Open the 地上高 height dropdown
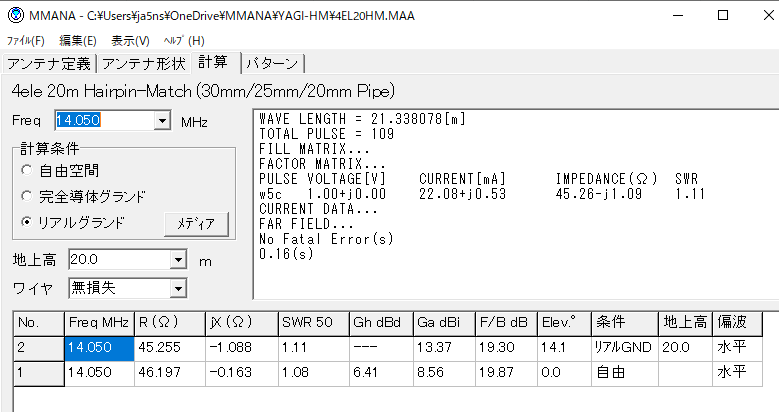 178,260
